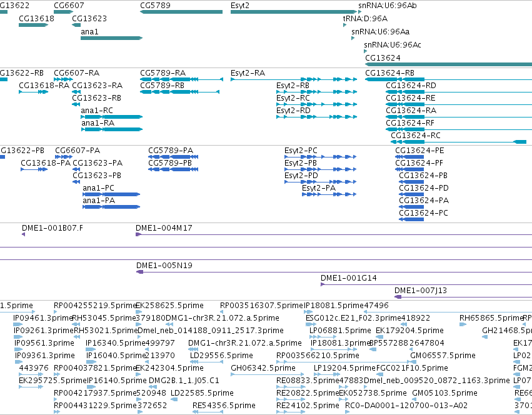Select EST GH06342.5prime
Viewport: 532px width, 415px height.
(263, 368)
